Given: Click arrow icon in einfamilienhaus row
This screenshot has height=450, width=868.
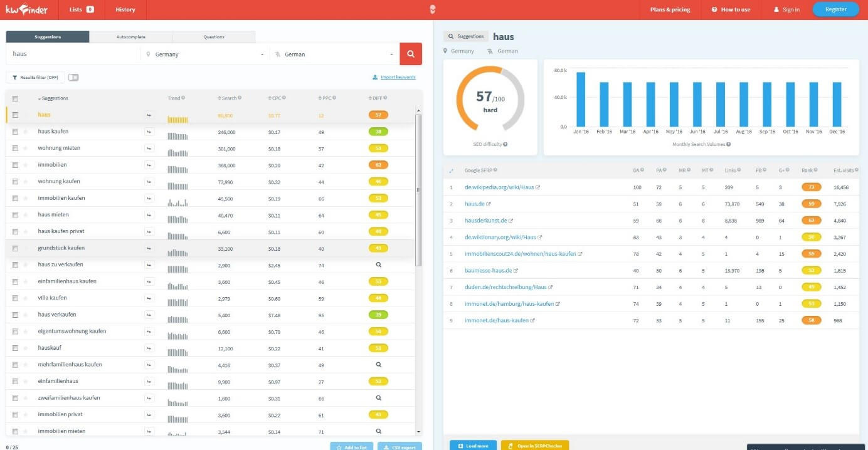Looking at the screenshot, I should (x=149, y=381).
